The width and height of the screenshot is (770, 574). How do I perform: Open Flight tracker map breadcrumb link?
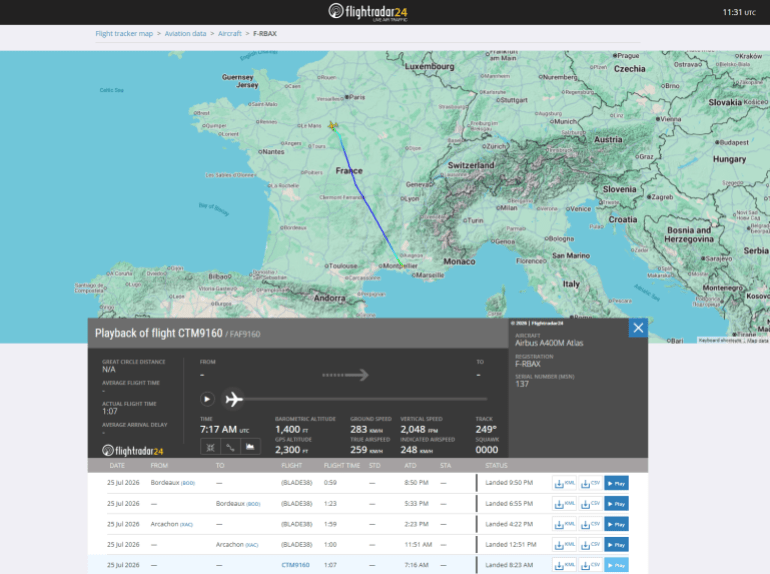tap(124, 33)
